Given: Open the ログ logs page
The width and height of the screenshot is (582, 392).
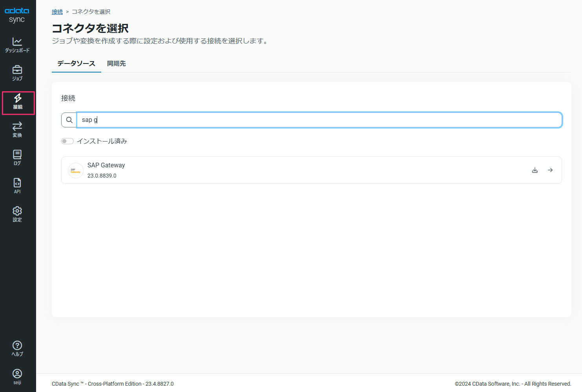Looking at the screenshot, I should [x=17, y=158].
